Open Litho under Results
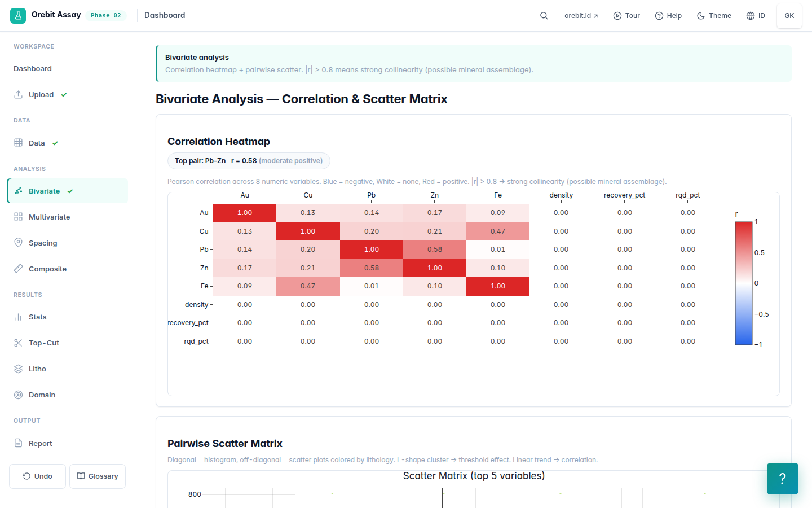This screenshot has width=812, height=508. pyautogui.click(x=68, y=369)
